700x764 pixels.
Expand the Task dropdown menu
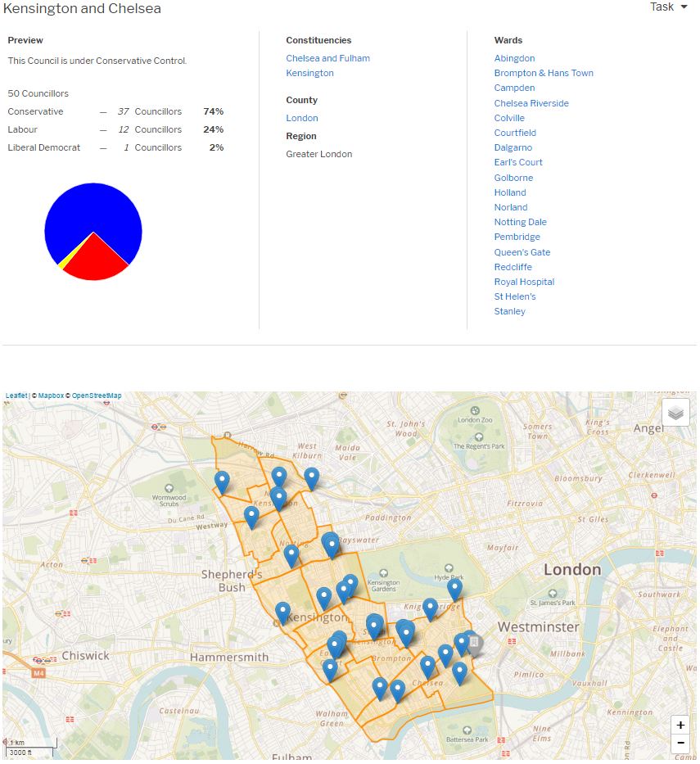pos(668,7)
